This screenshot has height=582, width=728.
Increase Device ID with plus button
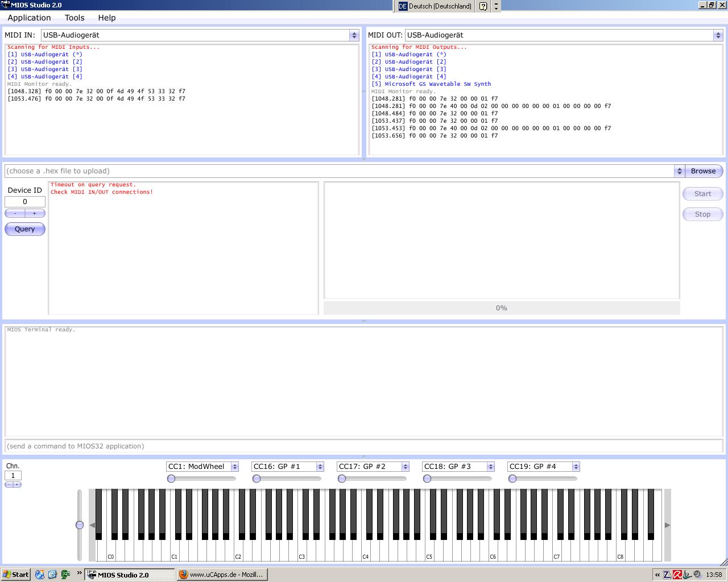pyautogui.click(x=35, y=213)
